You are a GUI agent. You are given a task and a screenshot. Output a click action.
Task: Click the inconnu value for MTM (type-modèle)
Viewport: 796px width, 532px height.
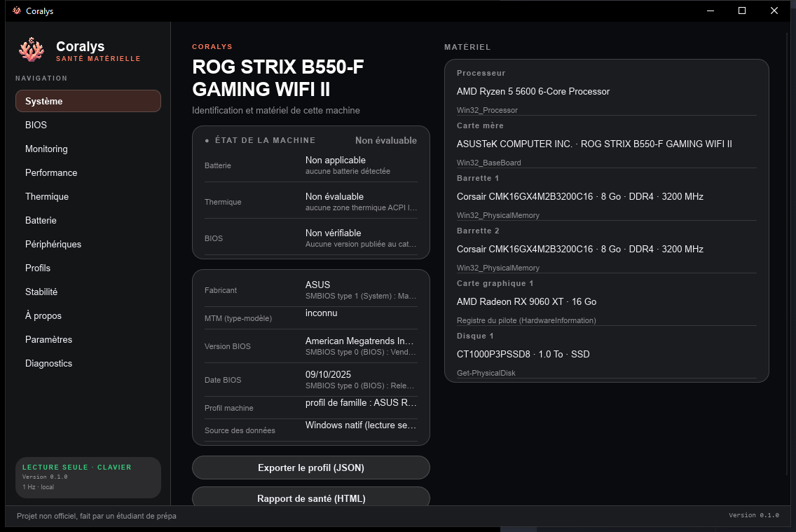(x=322, y=313)
